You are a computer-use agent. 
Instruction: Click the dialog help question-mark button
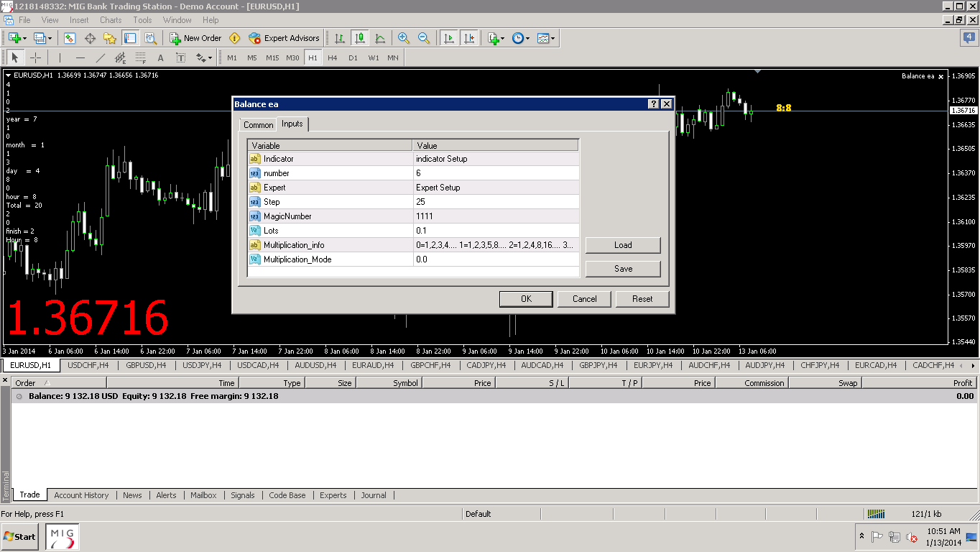(653, 104)
